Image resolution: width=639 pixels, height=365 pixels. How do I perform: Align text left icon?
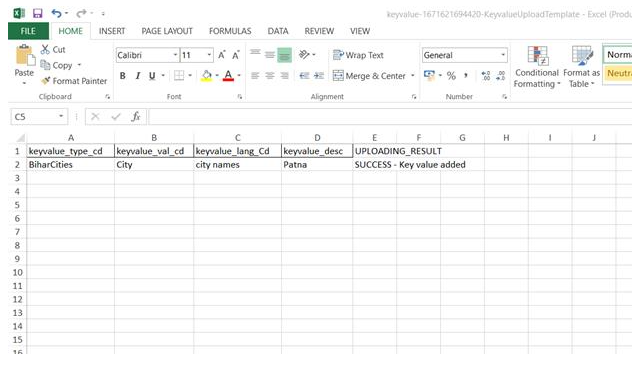[x=255, y=76]
